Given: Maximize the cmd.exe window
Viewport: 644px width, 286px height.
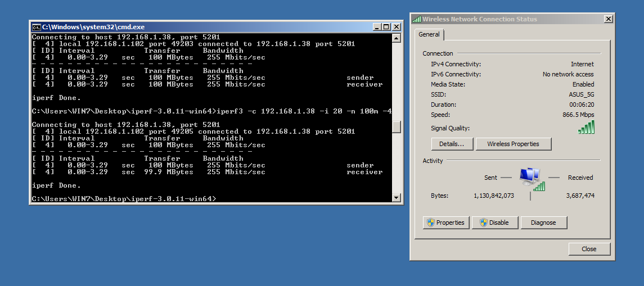Looking at the screenshot, I should (x=386, y=27).
